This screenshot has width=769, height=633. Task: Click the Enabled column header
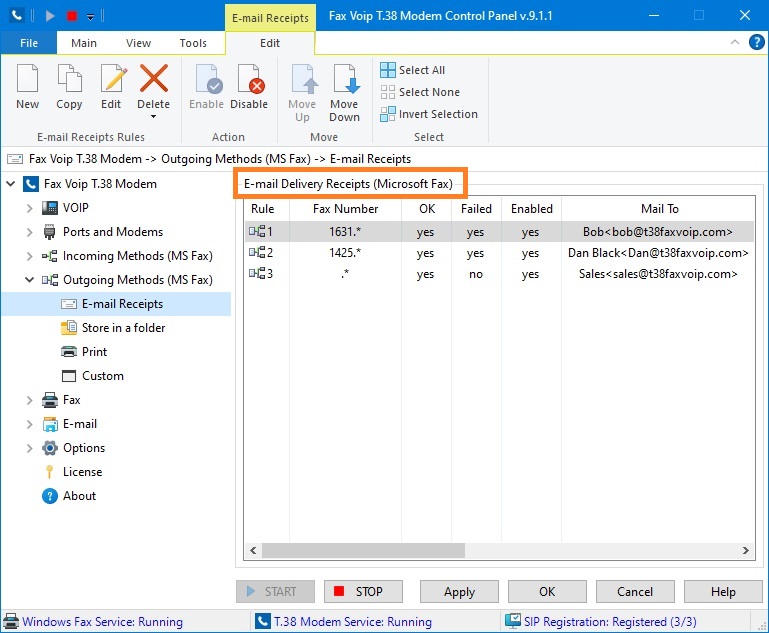[x=531, y=209]
